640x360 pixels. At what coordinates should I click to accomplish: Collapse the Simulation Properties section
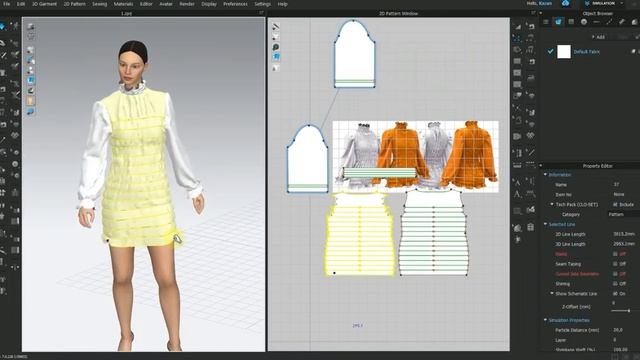pyautogui.click(x=545, y=320)
